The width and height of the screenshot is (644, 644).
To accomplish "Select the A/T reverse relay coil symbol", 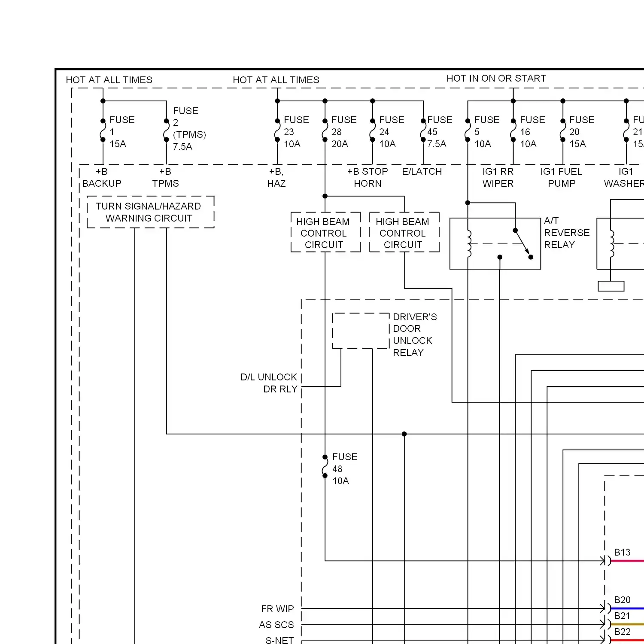I will (x=469, y=244).
